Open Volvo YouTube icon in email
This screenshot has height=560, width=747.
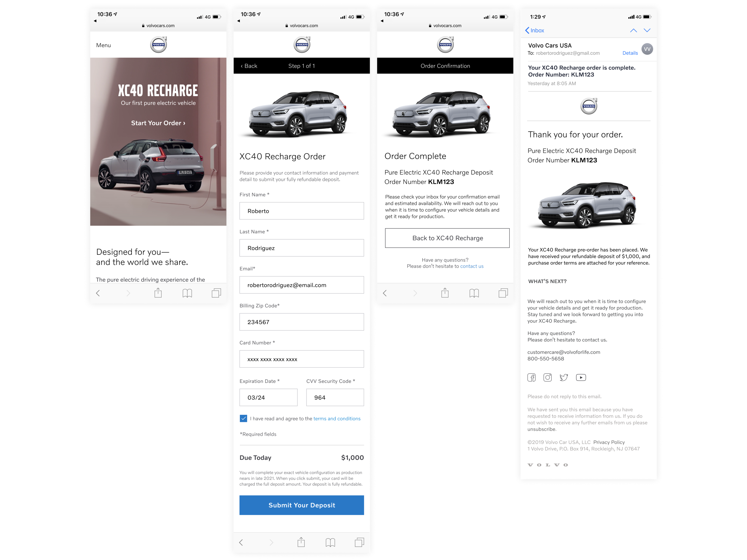pos(581,377)
